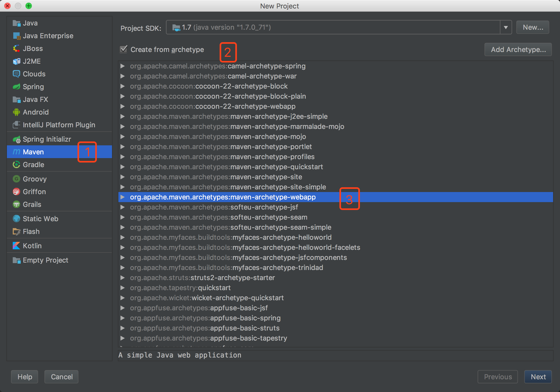This screenshot has height=392, width=560.
Task: Select appfuse-basic-jsf archetype
Action: [199, 308]
